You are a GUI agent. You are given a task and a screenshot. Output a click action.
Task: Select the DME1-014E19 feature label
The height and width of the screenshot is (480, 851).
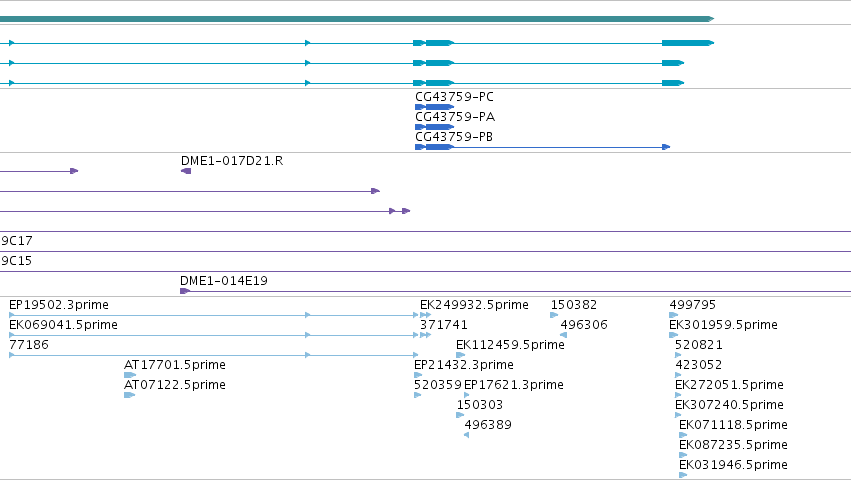(x=224, y=281)
